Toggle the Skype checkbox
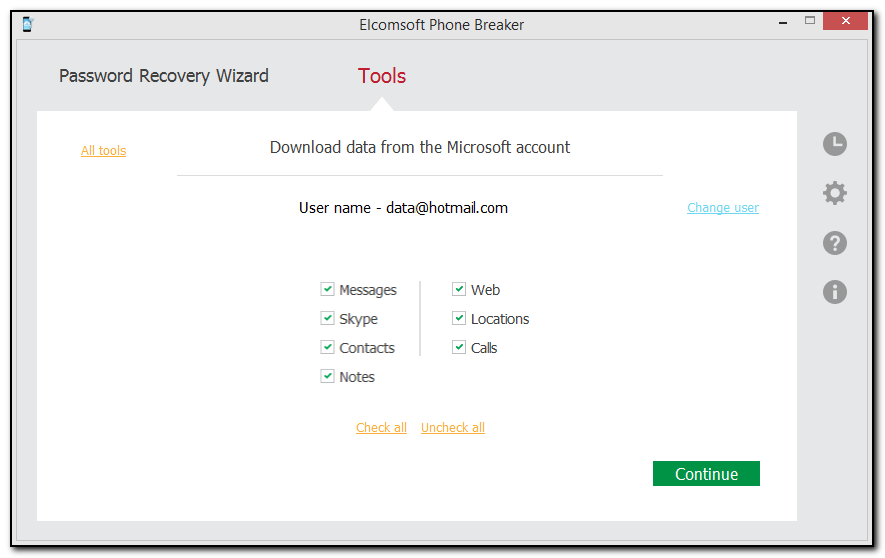The height and width of the screenshot is (558, 885). [x=327, y=319]
